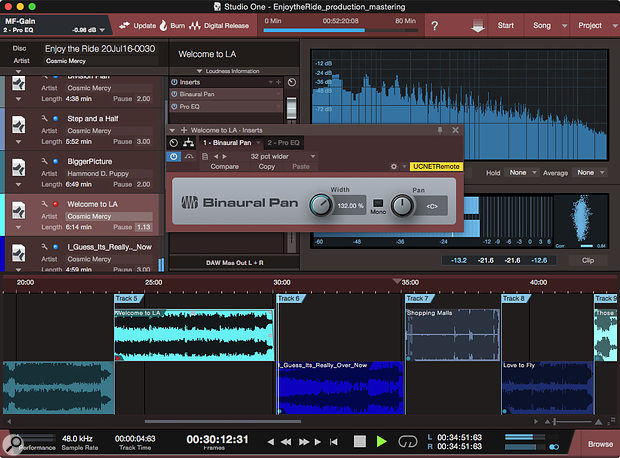Click the Paste button in plugin window
Screen dimensions: 620x458
[301, 167]
